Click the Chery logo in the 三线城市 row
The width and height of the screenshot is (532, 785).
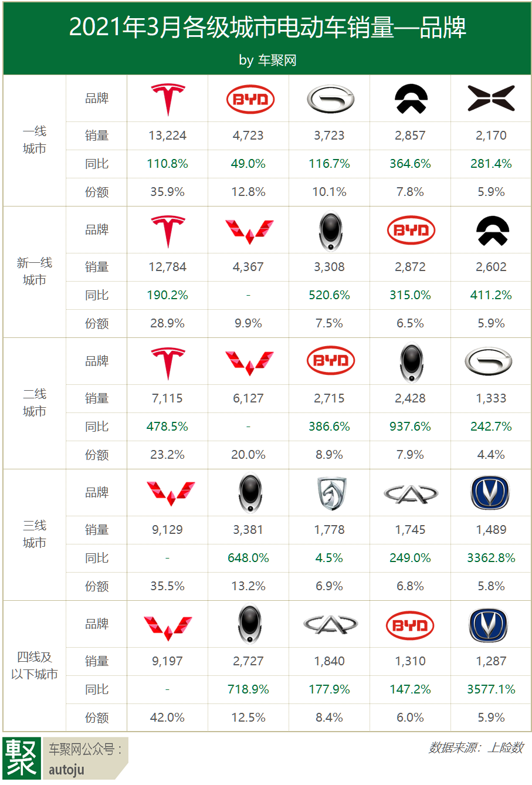411,493
